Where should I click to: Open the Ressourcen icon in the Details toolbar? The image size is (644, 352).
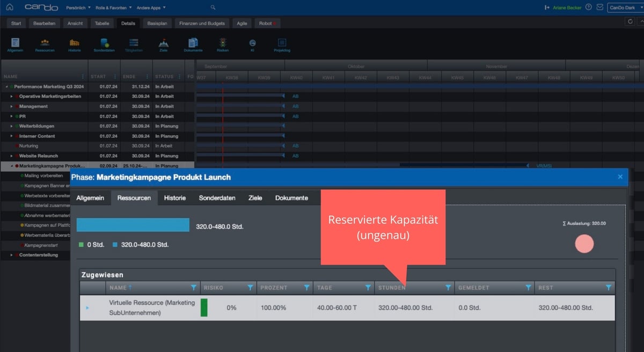click(x=45, y=42)
